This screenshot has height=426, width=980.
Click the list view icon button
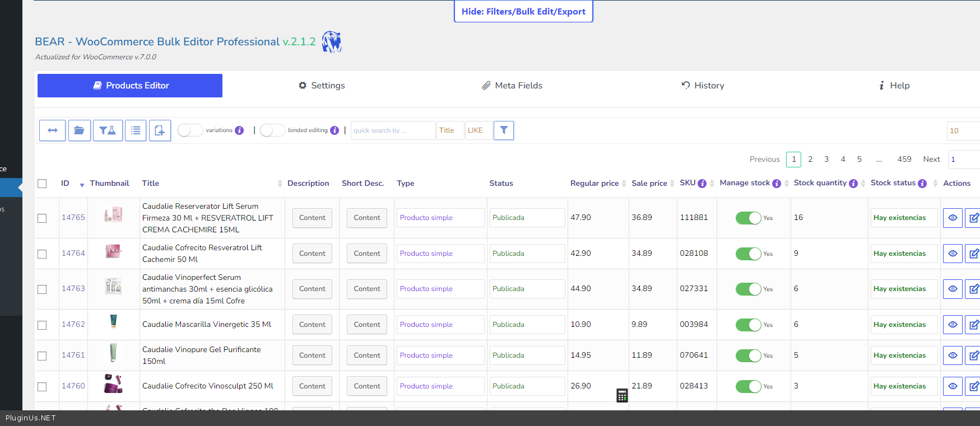pyautogui.click(x=136, y=130)
